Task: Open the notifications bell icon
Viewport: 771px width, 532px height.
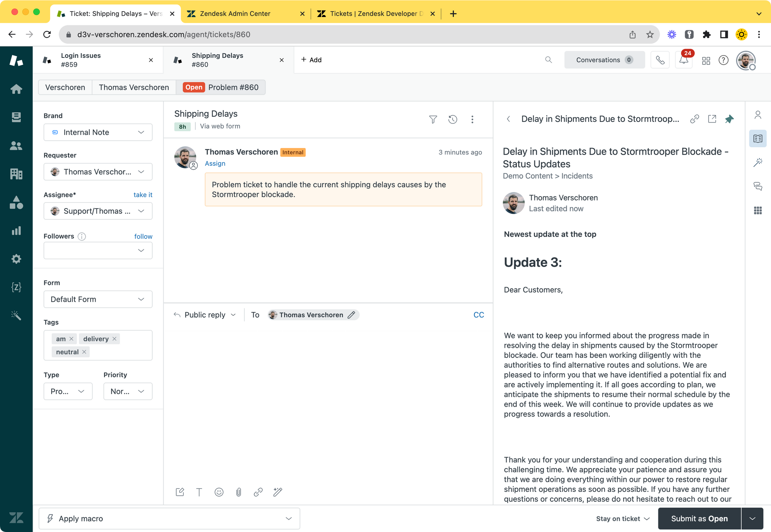Action: [x=683, y=60]
